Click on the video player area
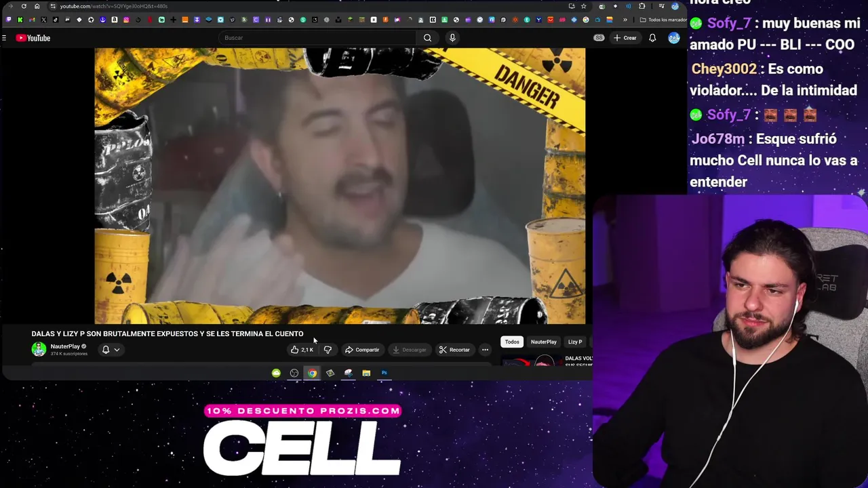This screenshot has width=868, height=488. 340,186
